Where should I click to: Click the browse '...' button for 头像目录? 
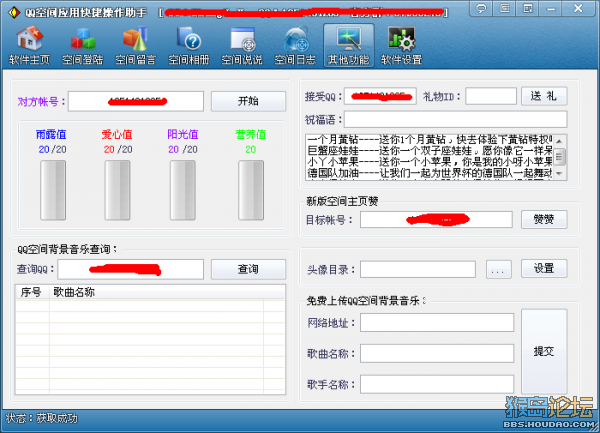(x=499, y=270)
